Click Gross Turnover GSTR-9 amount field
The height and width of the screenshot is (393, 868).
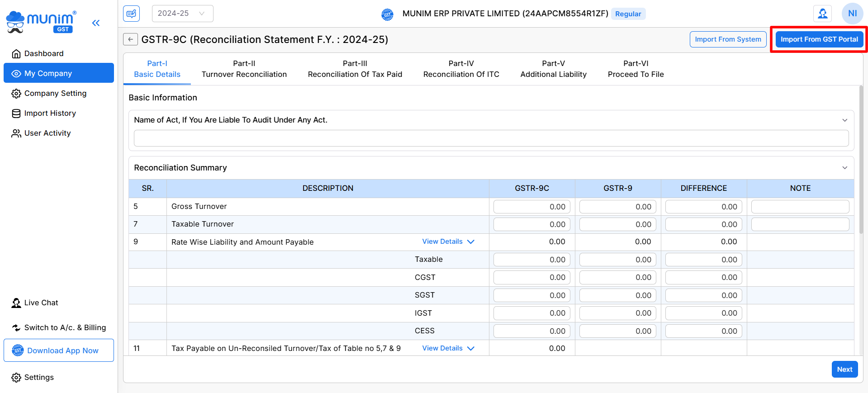618,207
